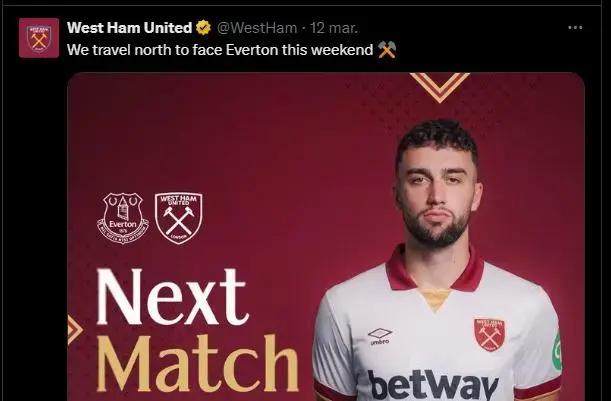
Task: Click the player's face in the photo
Action: pyautogui.click(x=432, y=190)
